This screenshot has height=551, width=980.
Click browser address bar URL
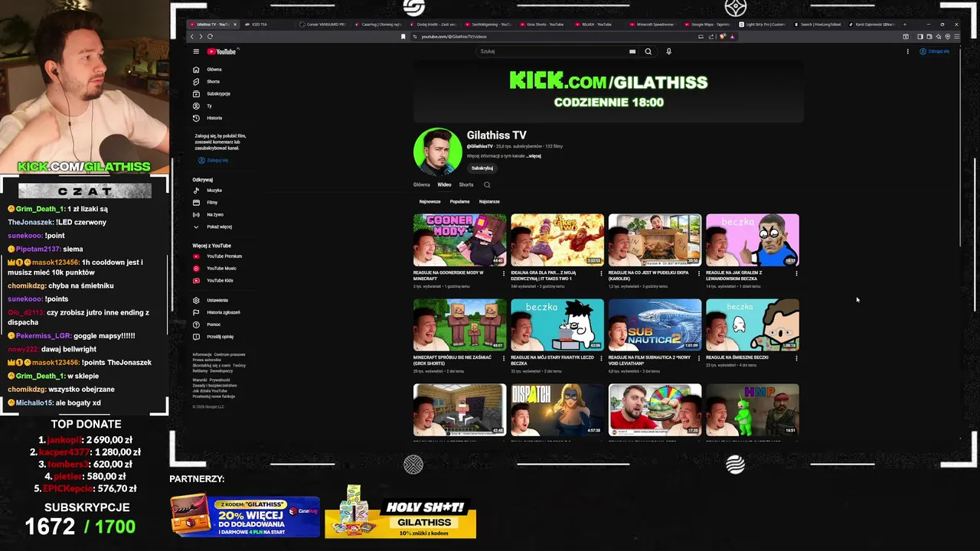coord(453,37)
